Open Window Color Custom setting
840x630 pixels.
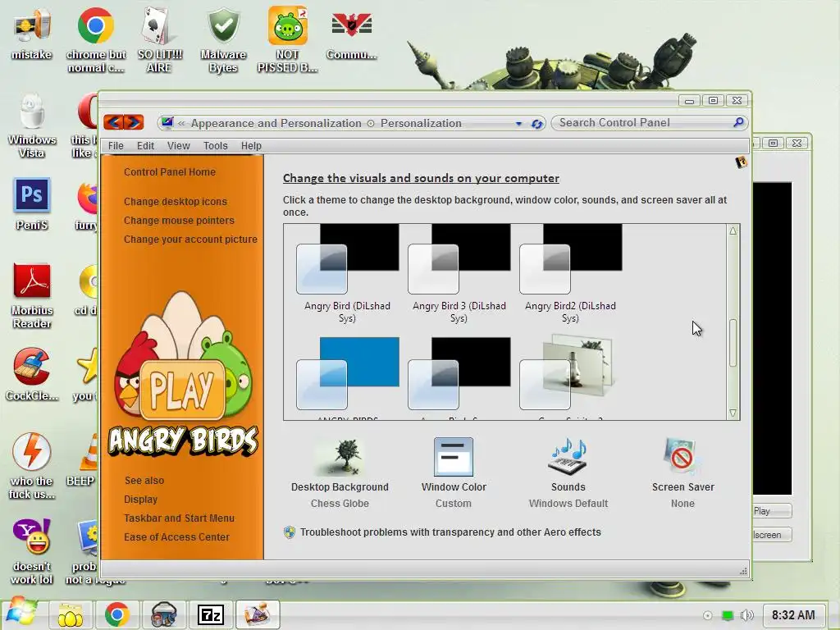453,473
